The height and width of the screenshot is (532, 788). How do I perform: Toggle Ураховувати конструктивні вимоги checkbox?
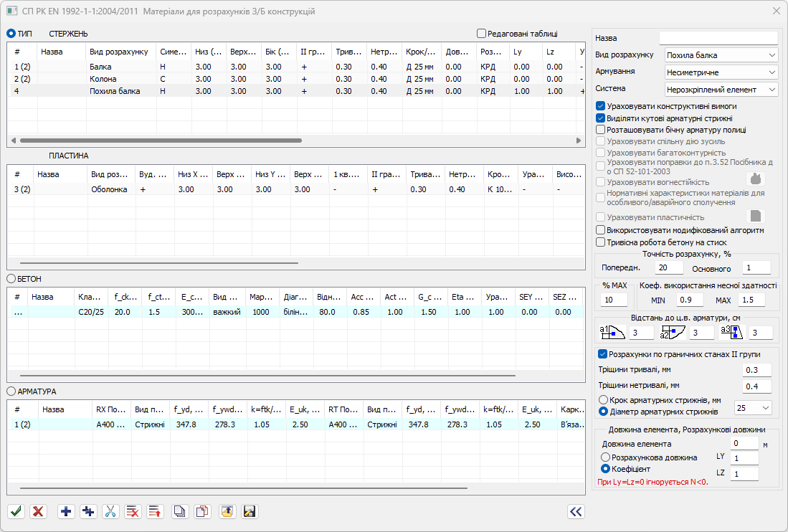click(x=601, y=106)
